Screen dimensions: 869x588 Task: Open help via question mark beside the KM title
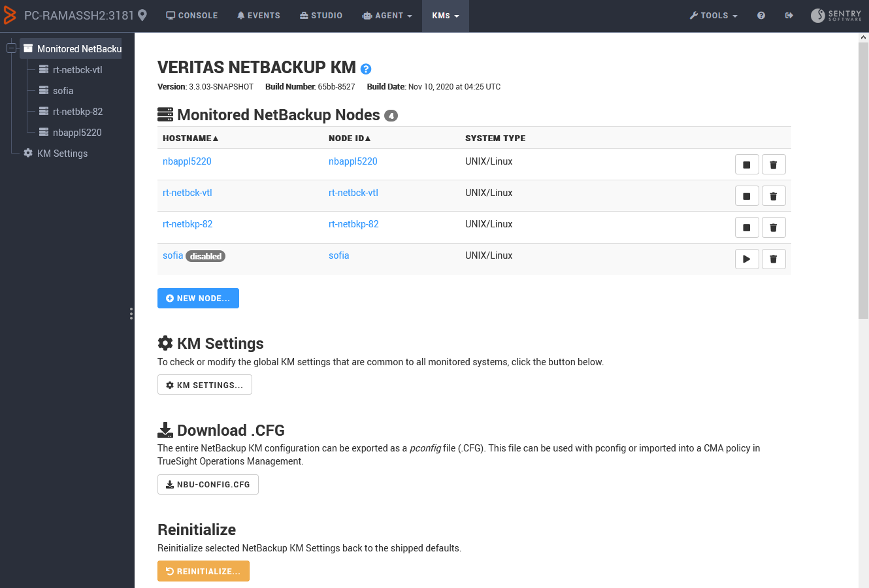coord(366,69)
